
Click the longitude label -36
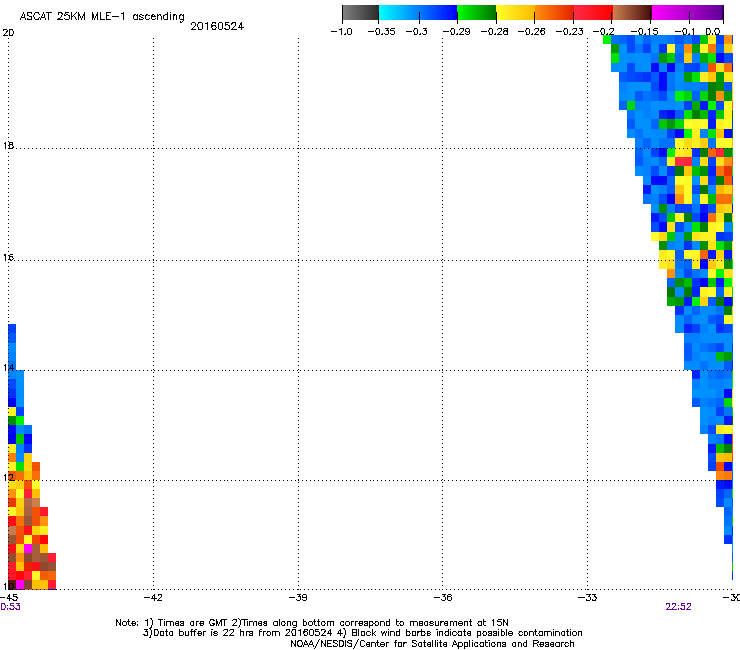pyautogui.click(x=442, y=598)
